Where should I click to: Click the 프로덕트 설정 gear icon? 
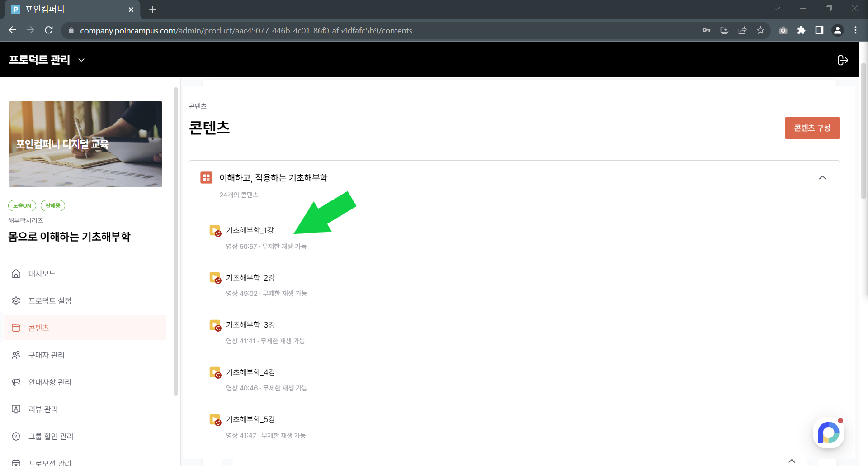[16, 301]
